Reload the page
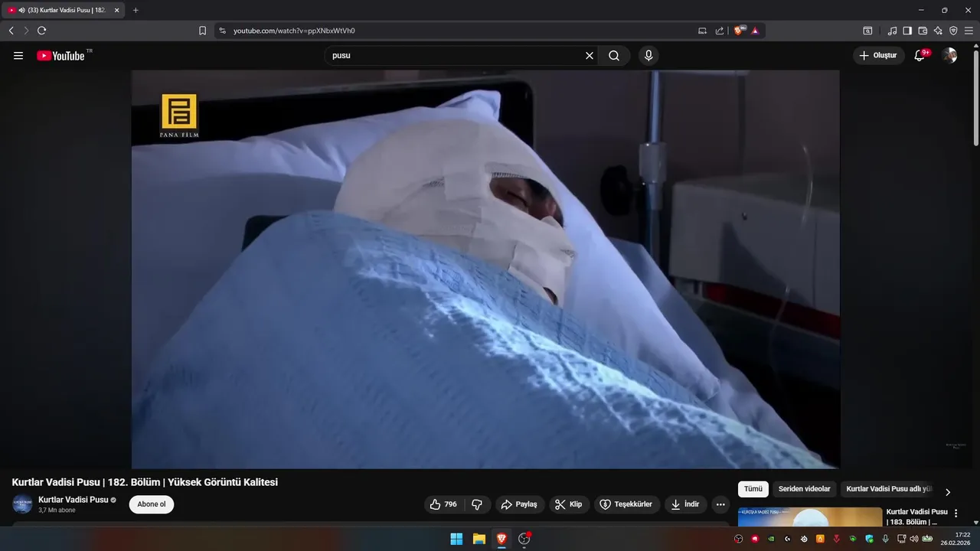Image resolution: width=980 pixels, height=551 pixels. [x=41, y=31]
